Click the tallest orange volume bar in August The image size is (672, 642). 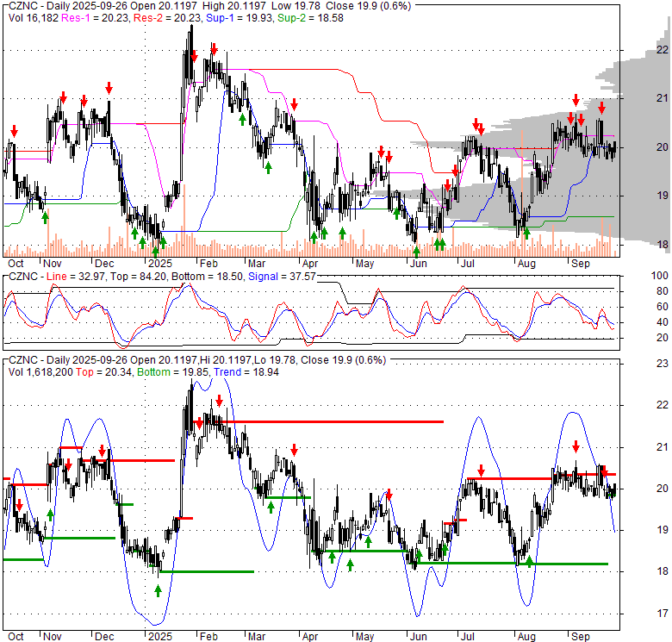click(522, 194)
